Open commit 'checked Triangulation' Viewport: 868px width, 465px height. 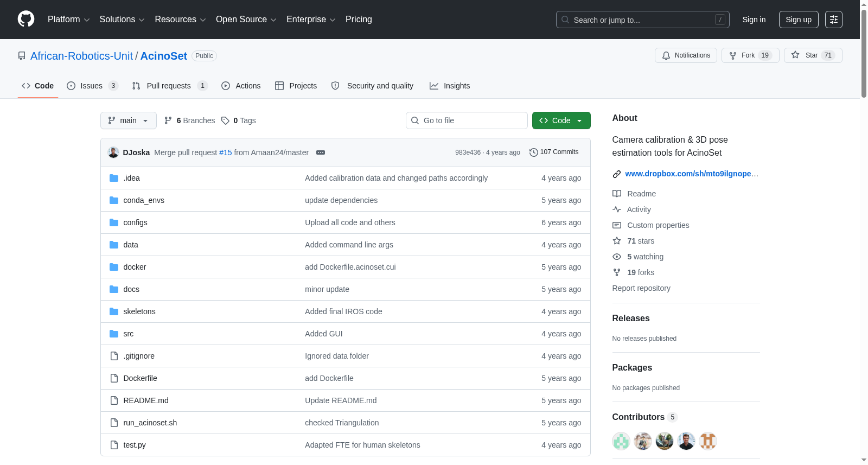342,423
